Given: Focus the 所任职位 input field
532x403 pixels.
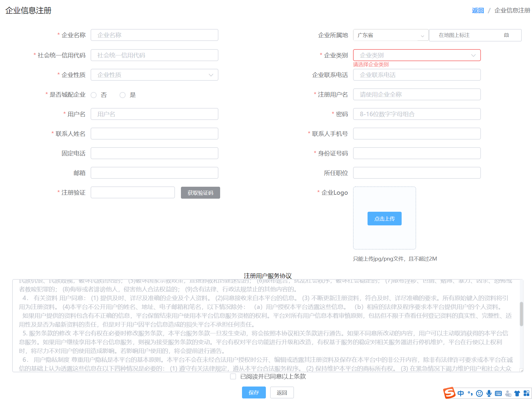Looking at the screenshot, I should point(417,173).
